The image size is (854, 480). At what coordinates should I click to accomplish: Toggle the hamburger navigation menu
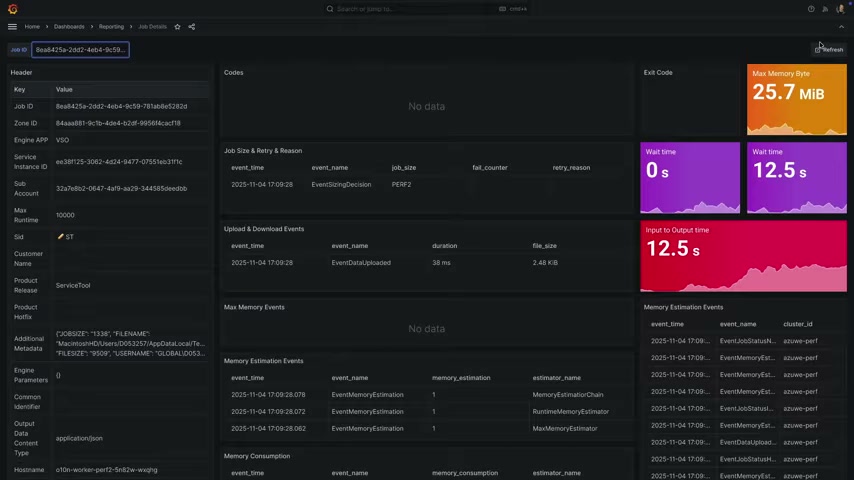[12, 27]
